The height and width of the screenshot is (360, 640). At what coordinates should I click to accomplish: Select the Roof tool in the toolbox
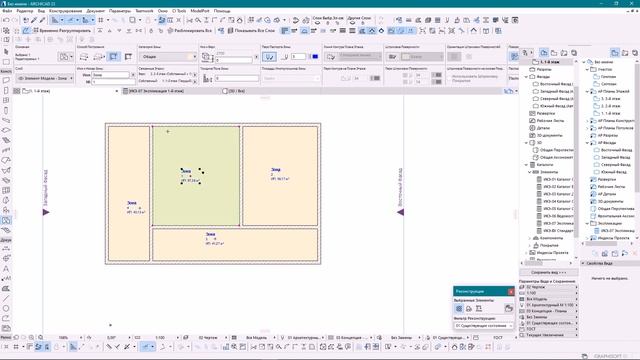(x=6, y=160)
